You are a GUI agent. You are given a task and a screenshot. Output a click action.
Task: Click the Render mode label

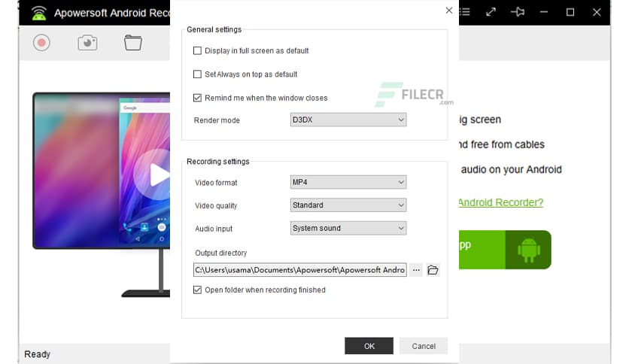[217, 120]
